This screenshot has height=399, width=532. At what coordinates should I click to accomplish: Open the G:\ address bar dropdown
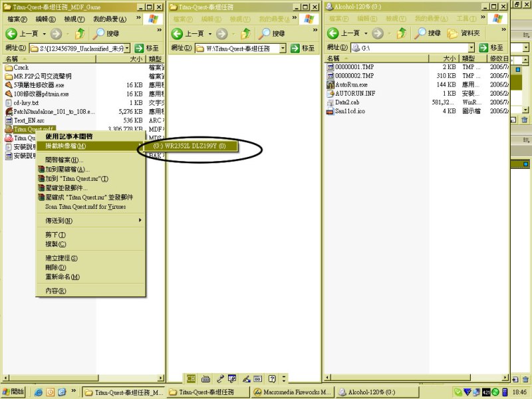tap(471, 48)
